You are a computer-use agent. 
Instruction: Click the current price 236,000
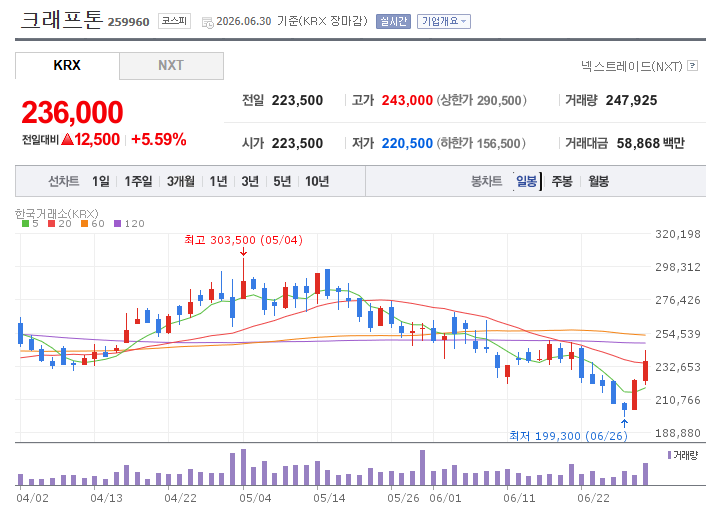coord(72,112)
